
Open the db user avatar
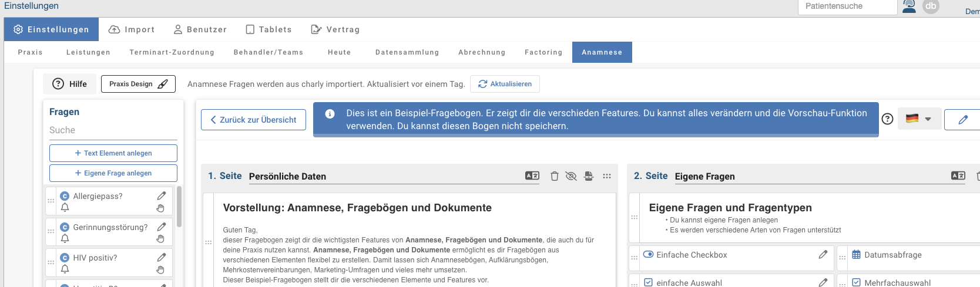pos(931,6)
